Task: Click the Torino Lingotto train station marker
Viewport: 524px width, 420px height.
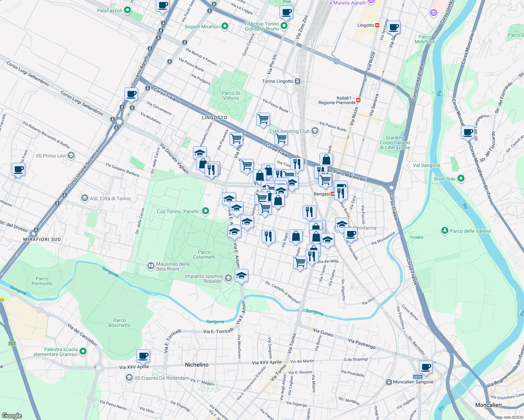Action: [297, 81]
